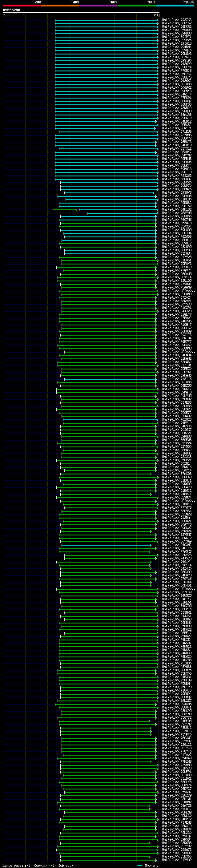This screenshot has height=868, width=197.
Task: Open the UniRef100_Q8H162 hit link
Action: 177,23
